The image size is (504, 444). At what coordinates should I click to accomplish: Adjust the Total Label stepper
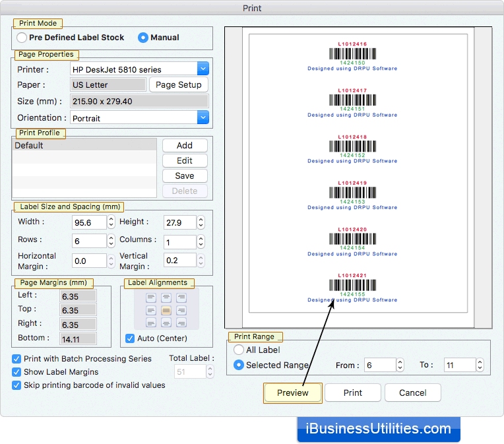[210, 371]
